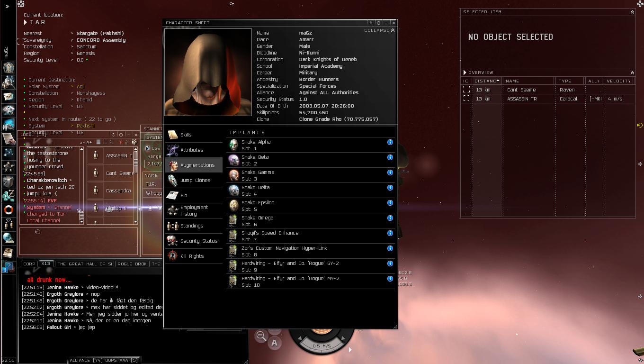Click the Snake Epsilon implant skull icon

[x=233, y=206]
